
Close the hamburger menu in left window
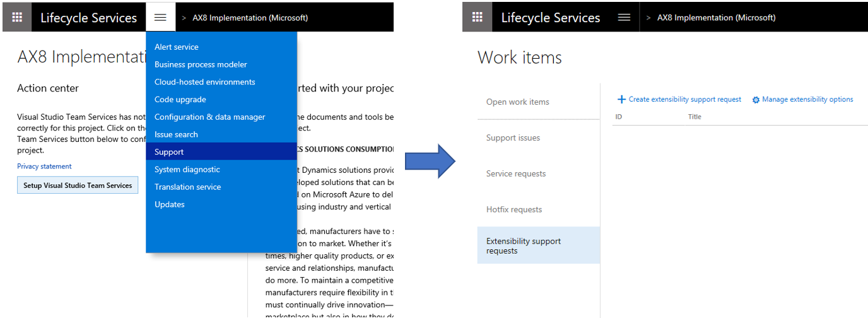tap(160, 17)
